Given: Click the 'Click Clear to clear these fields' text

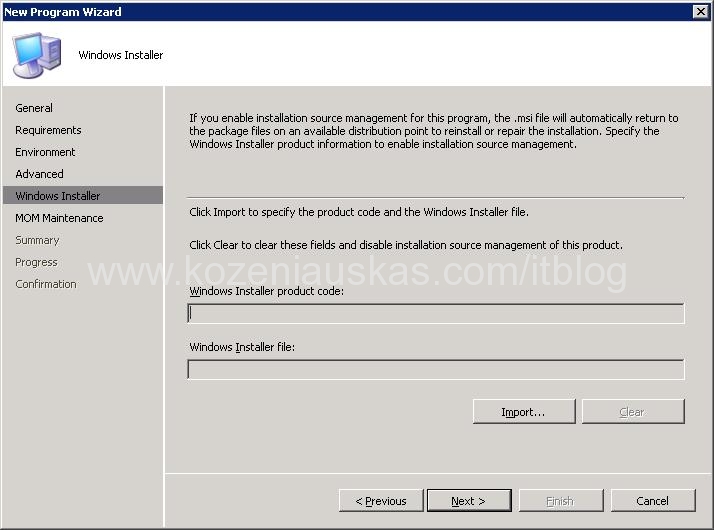Looking at the screenshot, I should click(406, 245).
